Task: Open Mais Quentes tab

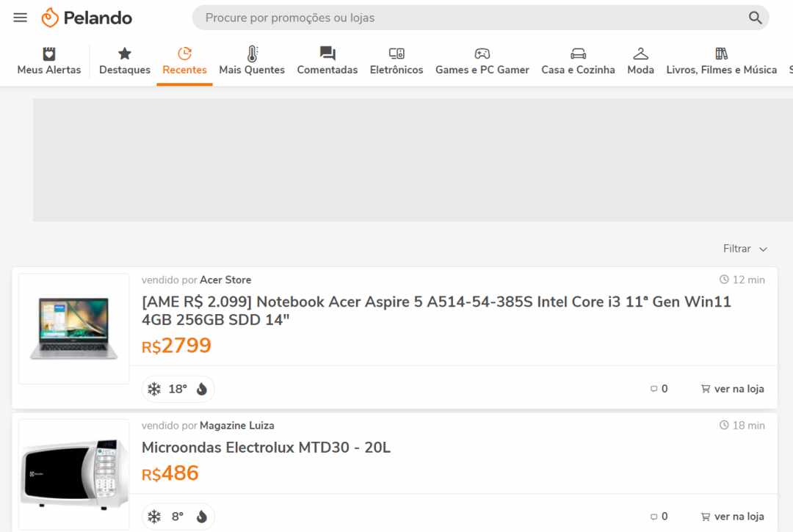Action: pyautogui.click(x=252, y=61)
